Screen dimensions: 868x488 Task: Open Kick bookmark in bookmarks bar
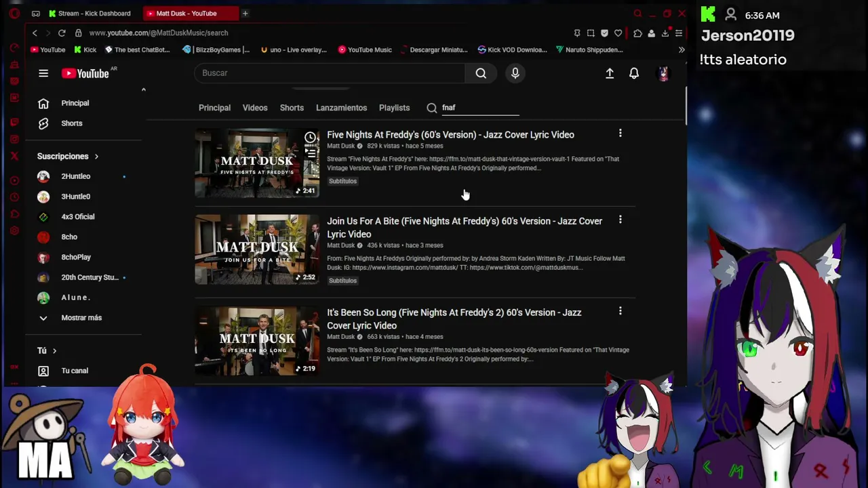[85, 49]
